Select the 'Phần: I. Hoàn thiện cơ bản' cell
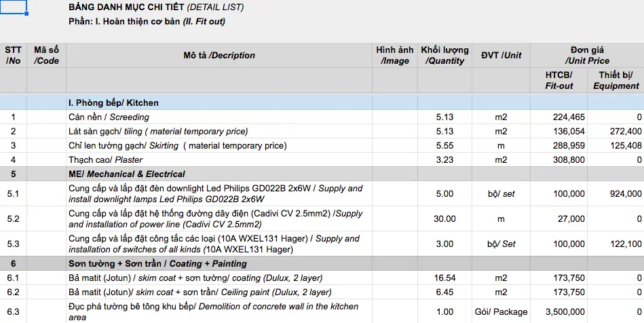Viewport: 644px width, 323px height. (147, 21)
